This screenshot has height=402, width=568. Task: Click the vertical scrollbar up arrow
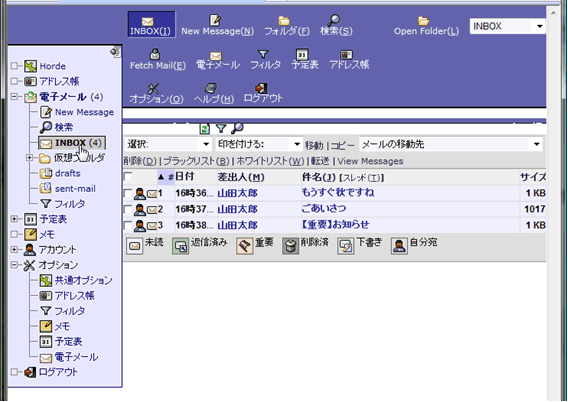pyautogui.click(x=553, y=13)
